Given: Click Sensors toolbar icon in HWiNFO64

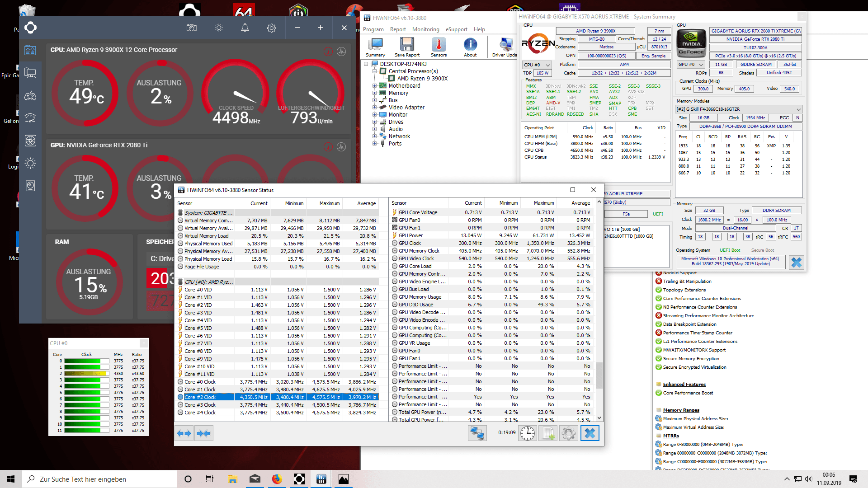Looking at the screenshot, I should click(x=439, y=47).
